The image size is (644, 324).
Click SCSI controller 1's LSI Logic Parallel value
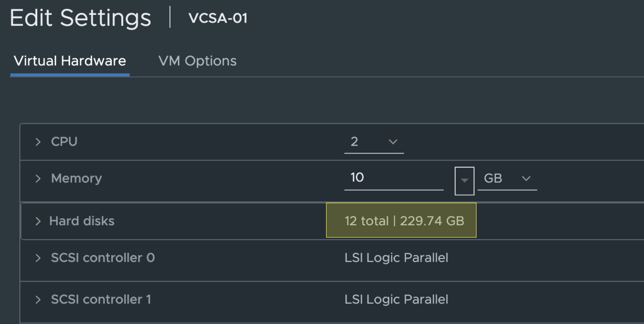click(x=396, y=299)
